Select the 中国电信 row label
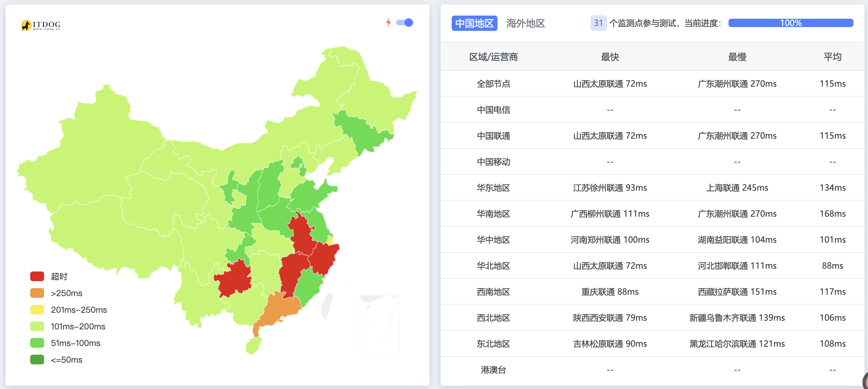Viewport: 868px width, 389px height. [x=493, y=110]
